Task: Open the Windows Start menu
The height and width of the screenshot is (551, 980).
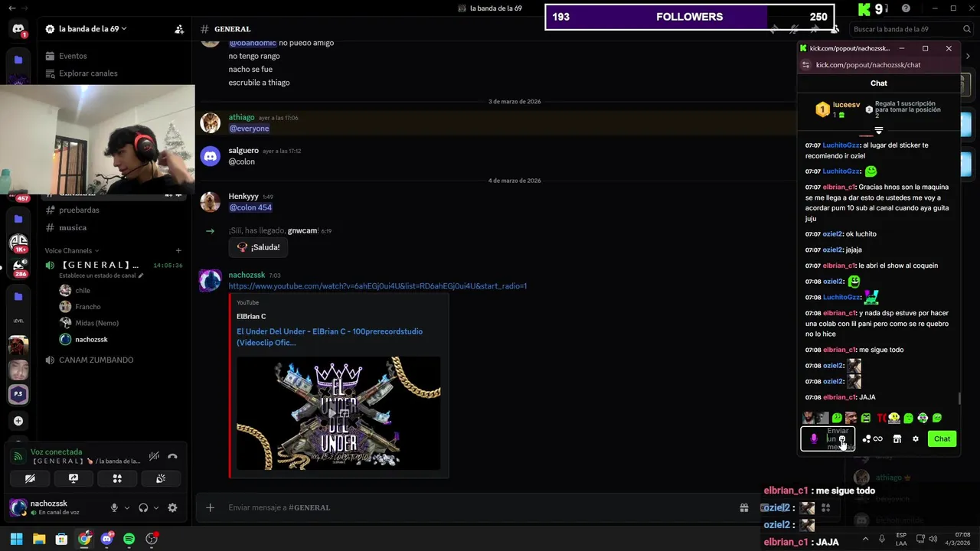Action: (16, 539)
